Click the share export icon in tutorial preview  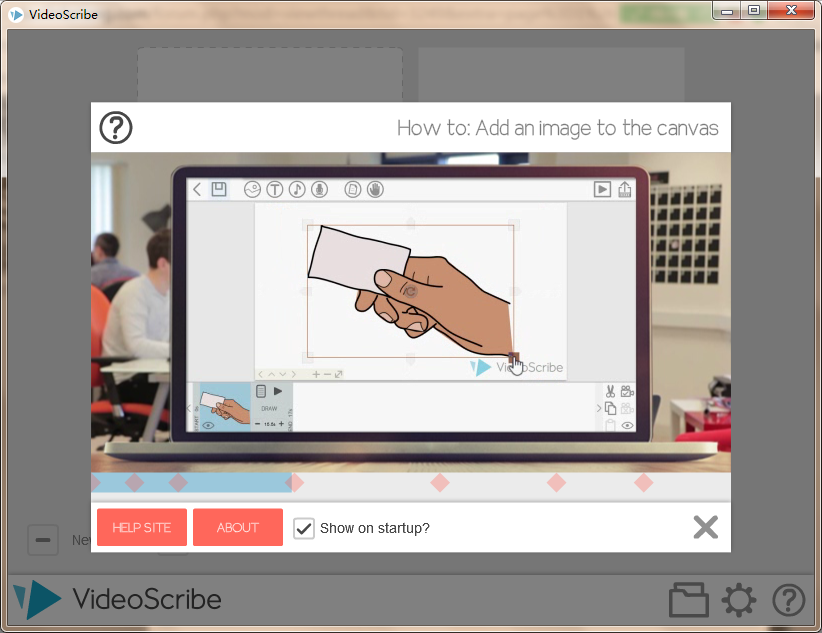[x=625, y=189]
